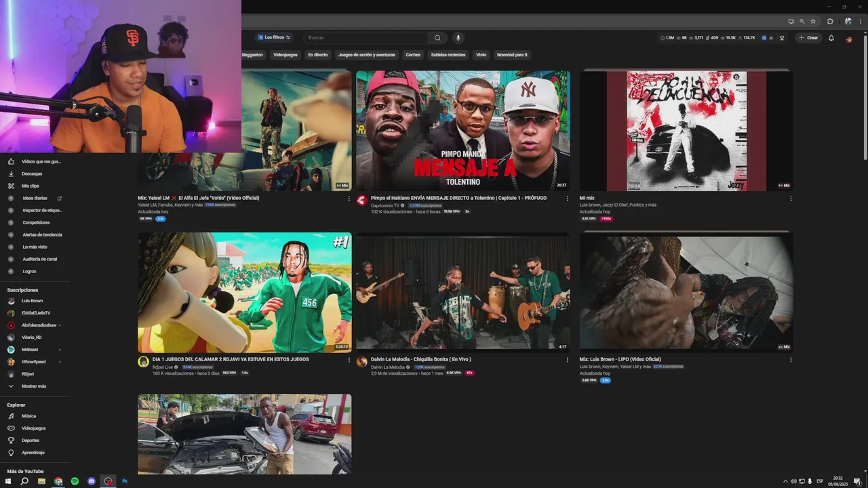Click the Chrome zoom magnifier icon
The height and width of the screenshot is (488, 868).
click(802, 21)
